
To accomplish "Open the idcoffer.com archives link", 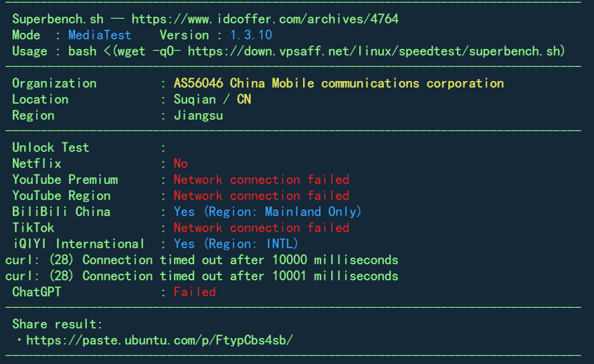I will pyautogui.click(x=265, y=19).
